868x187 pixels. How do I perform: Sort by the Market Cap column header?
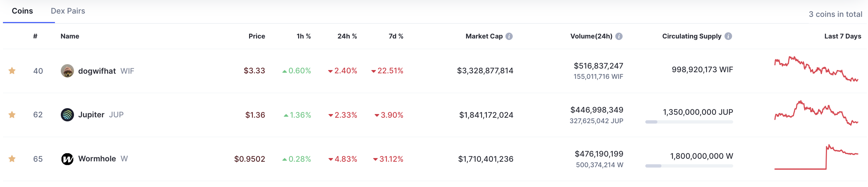(x=484, y=36)
